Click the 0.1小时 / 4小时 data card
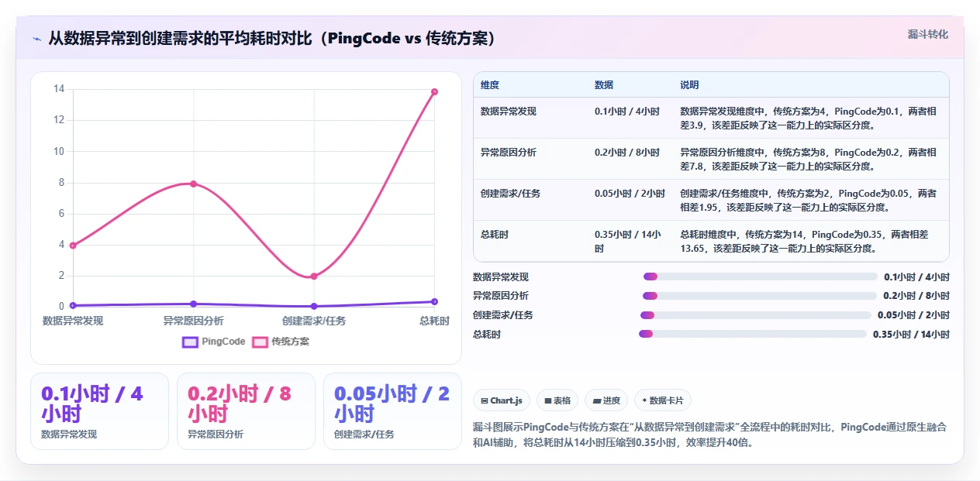The width and height of the screenshot is (980, 481). (99, 411)
